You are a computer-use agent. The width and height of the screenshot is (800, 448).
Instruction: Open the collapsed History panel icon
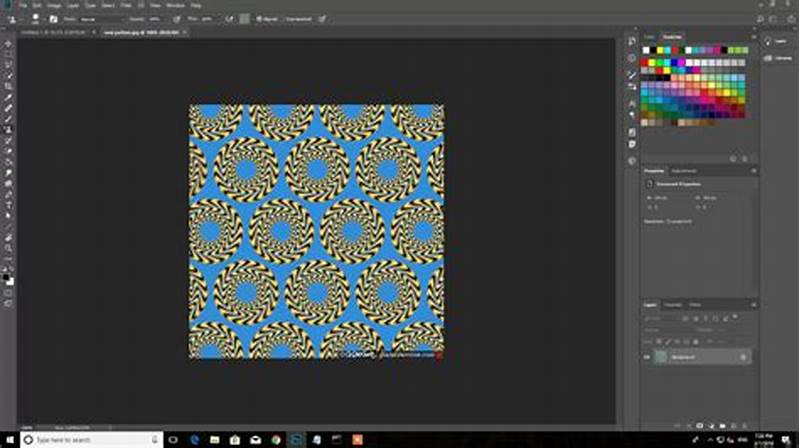[x=632, y=41]
